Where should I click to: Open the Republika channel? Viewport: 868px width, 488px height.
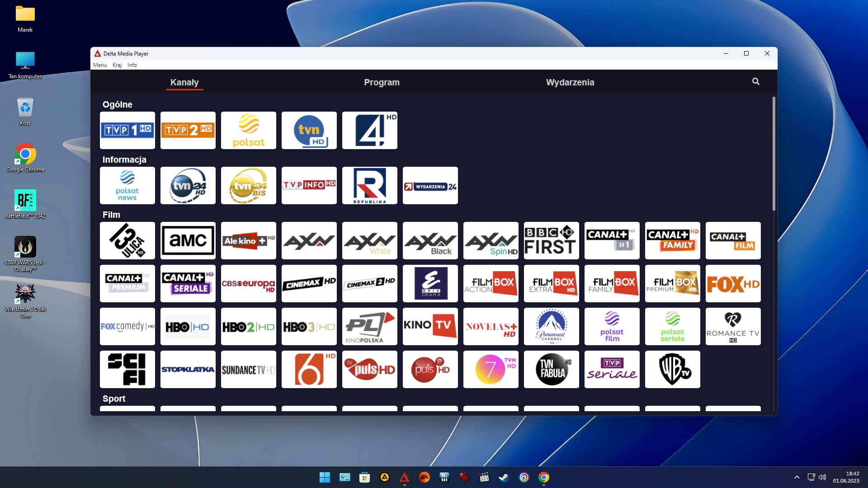click(x=370, y=185)
